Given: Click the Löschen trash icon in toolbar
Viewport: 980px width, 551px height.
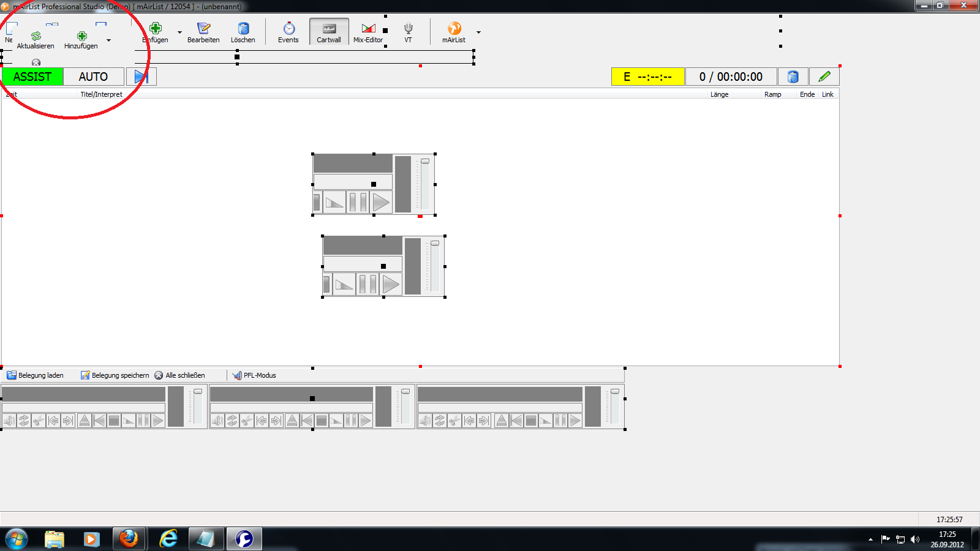Looking at the screenshot, I should 243,29.
